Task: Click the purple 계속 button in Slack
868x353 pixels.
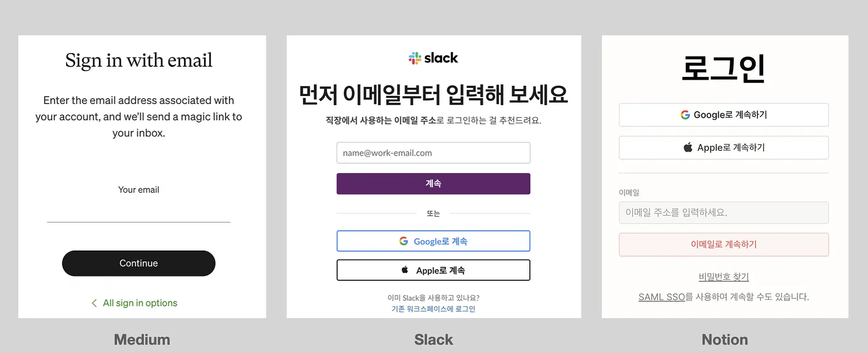Action: 433,183
